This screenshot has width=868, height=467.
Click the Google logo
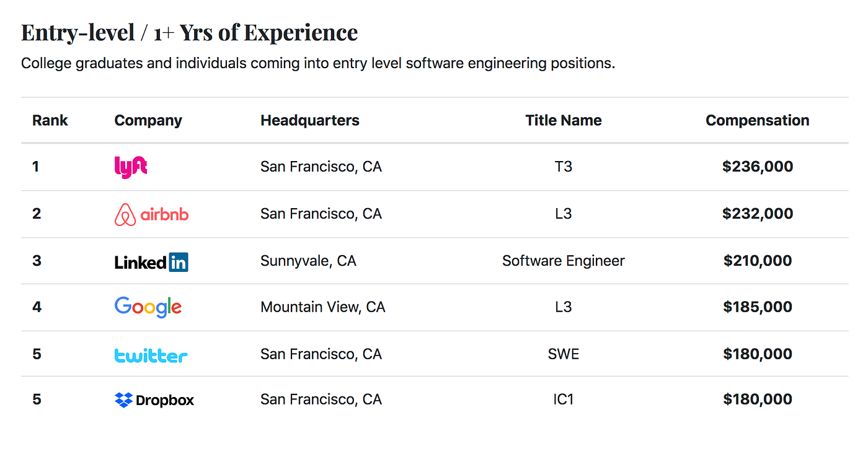click(148, 307)
